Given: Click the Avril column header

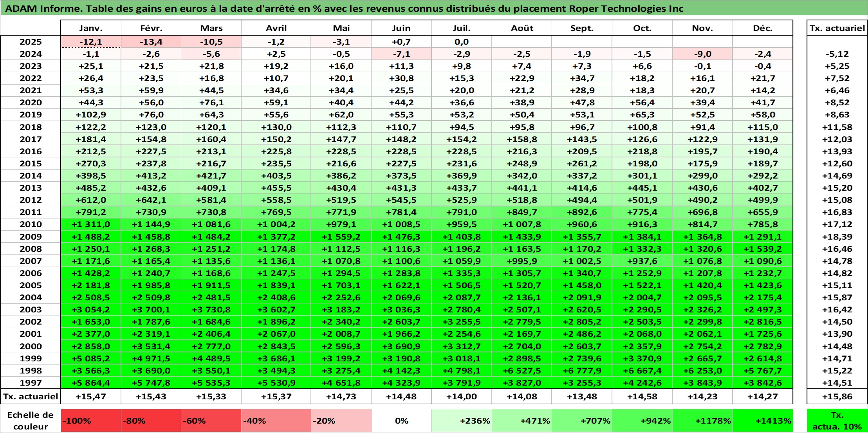Looking at the screenshot, I should coord(276,28).
